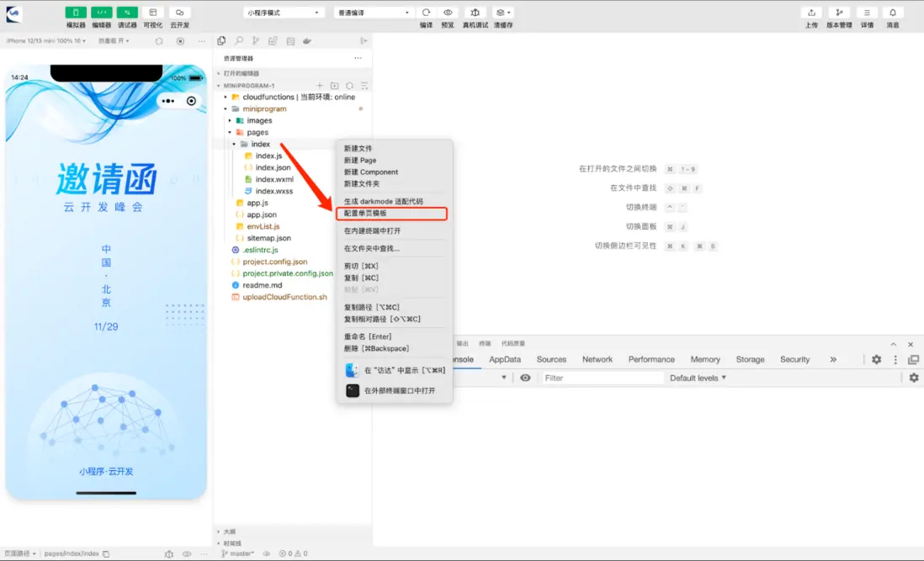Open the 详情 details panel
This screenshot has height=561, width=924.
pos(867,13)
